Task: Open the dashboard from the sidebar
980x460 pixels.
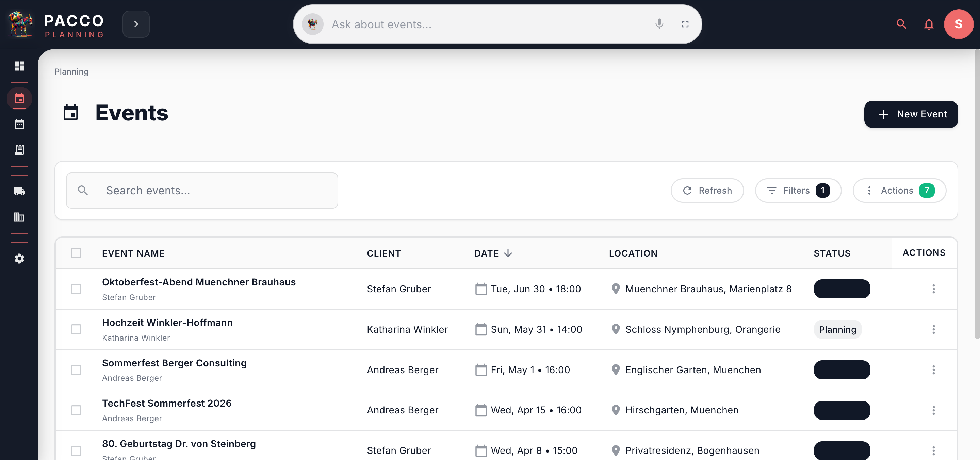Action: [x=19, y=66]
